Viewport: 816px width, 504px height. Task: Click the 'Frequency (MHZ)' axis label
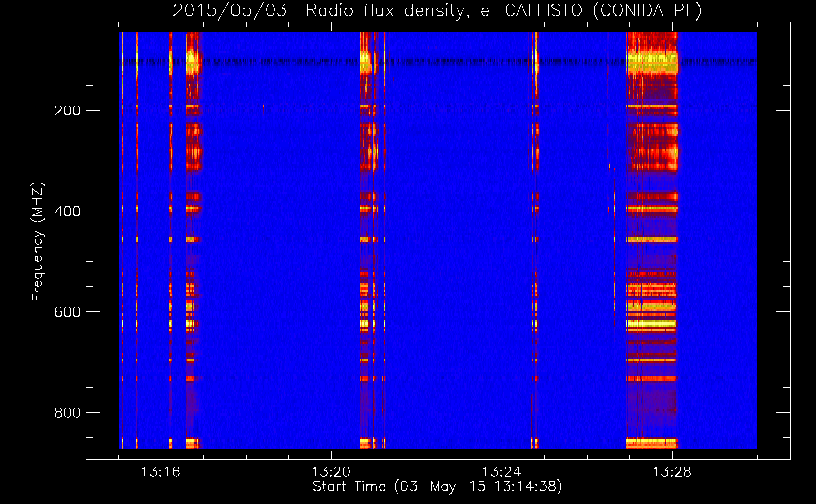pos(38,241)
